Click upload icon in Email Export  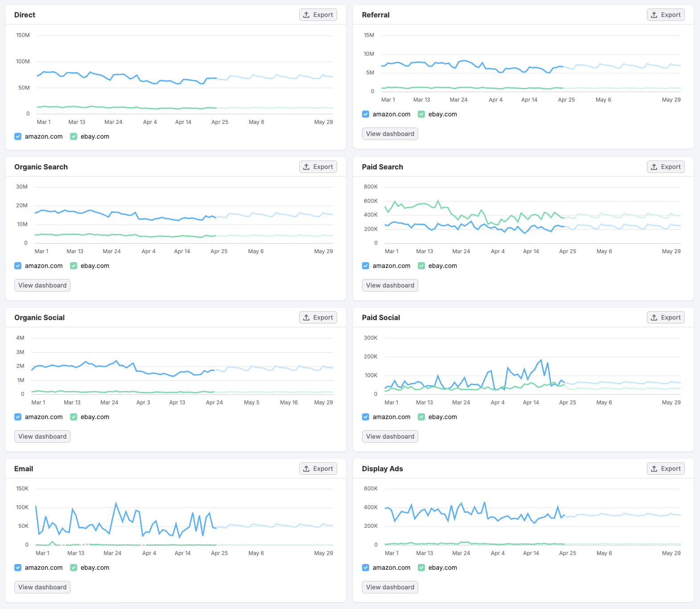[x=306, y=469]
